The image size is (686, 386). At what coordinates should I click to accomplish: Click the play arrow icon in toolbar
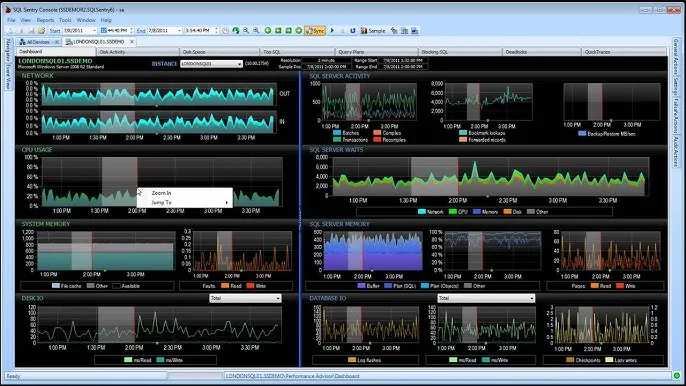332,31
